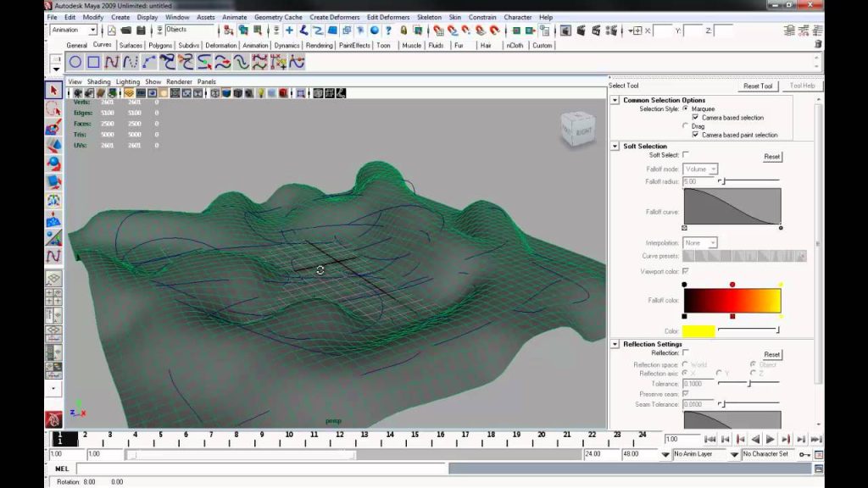Screen dimensions: 868x488
Task: Open the viewport Shading menu
Action: (x=98, y=81)
